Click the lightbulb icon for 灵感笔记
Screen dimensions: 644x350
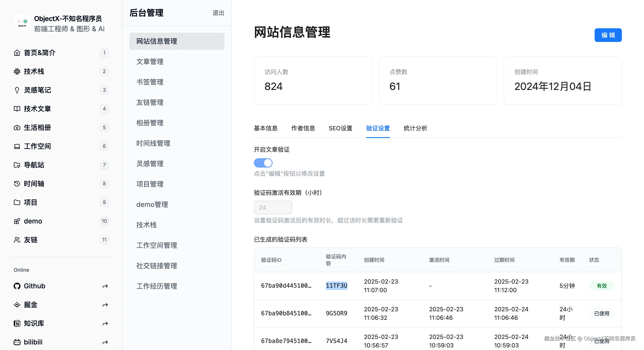[x=17, y=90]
